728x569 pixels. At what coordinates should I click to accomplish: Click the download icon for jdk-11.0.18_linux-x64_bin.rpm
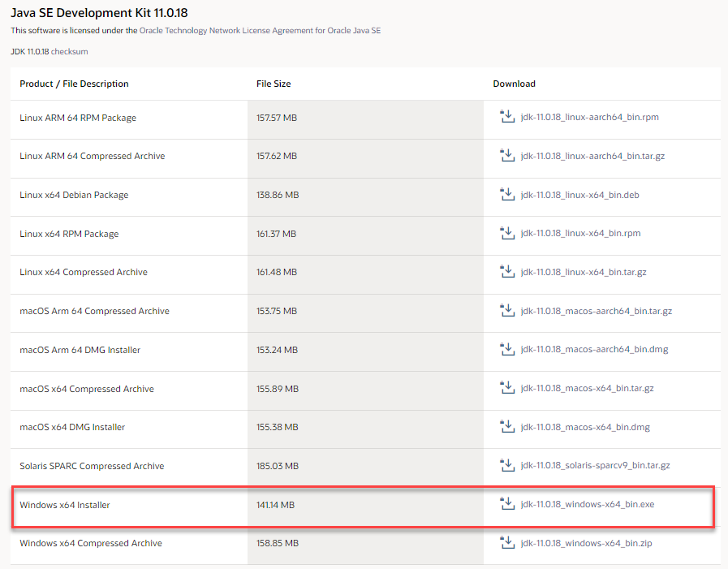point(507,234)
